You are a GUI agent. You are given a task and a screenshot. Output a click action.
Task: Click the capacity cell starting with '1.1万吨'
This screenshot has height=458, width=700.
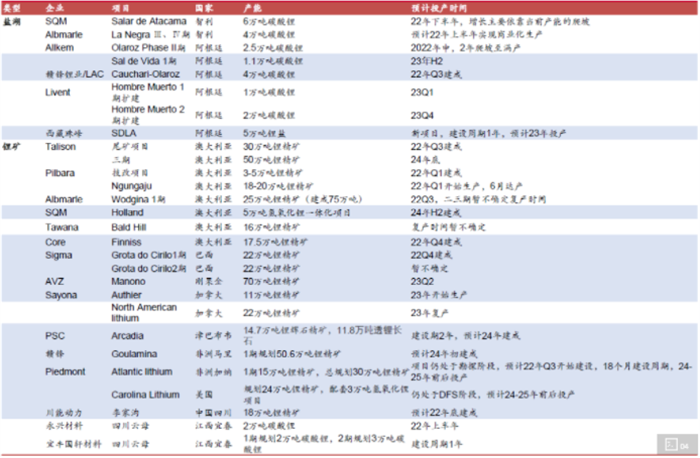[x=273, y=61]
